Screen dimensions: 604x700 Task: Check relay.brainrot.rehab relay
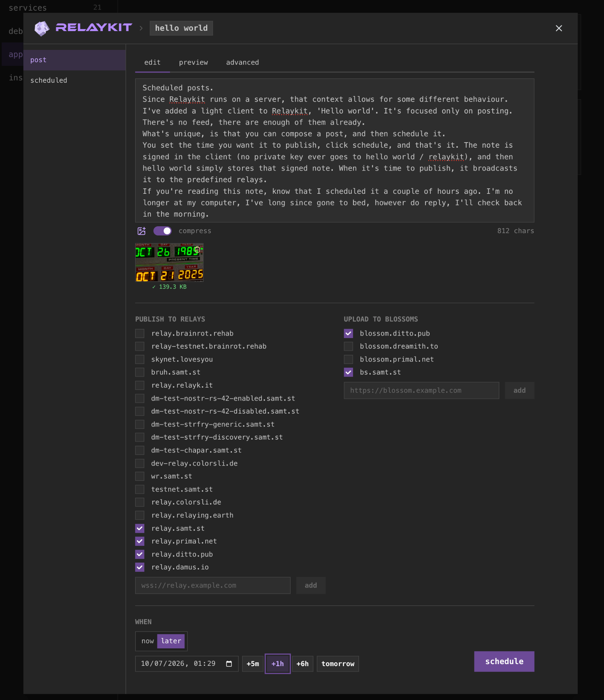[x=140, y=333]
